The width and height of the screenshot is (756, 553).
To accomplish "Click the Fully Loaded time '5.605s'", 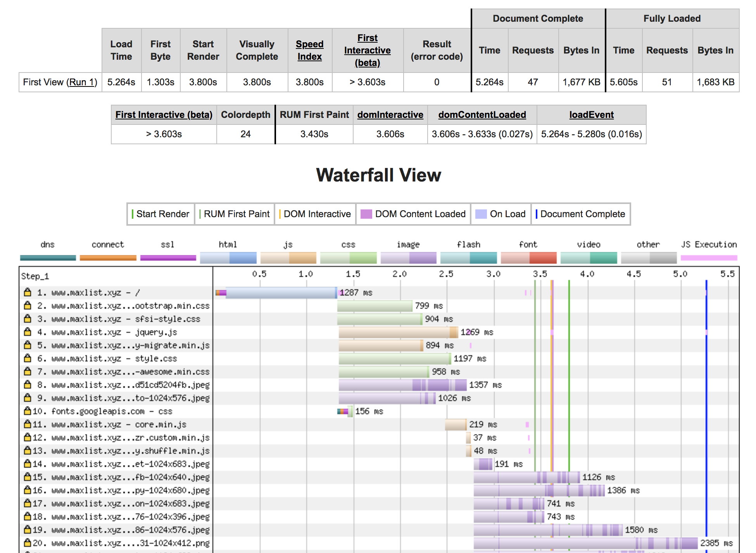I will pyautogui.click(x=624, y=82).
